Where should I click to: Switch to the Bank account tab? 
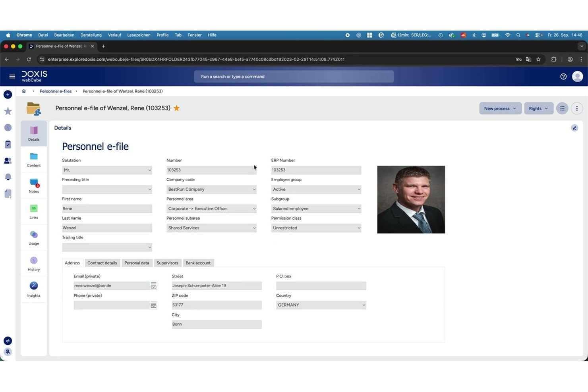pos(198,263)
